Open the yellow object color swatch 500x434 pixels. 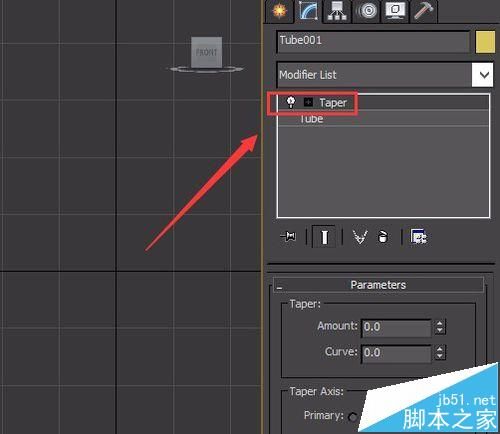(x=485, y=42)
